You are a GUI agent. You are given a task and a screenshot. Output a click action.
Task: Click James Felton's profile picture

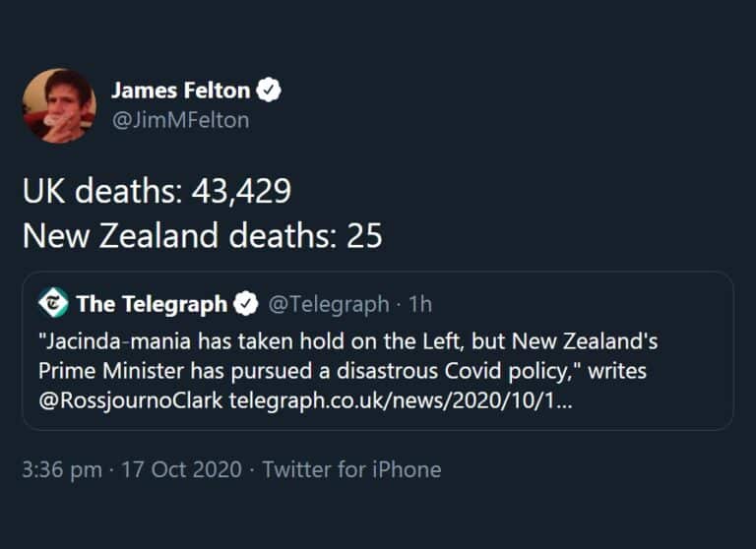pos(59,106)
